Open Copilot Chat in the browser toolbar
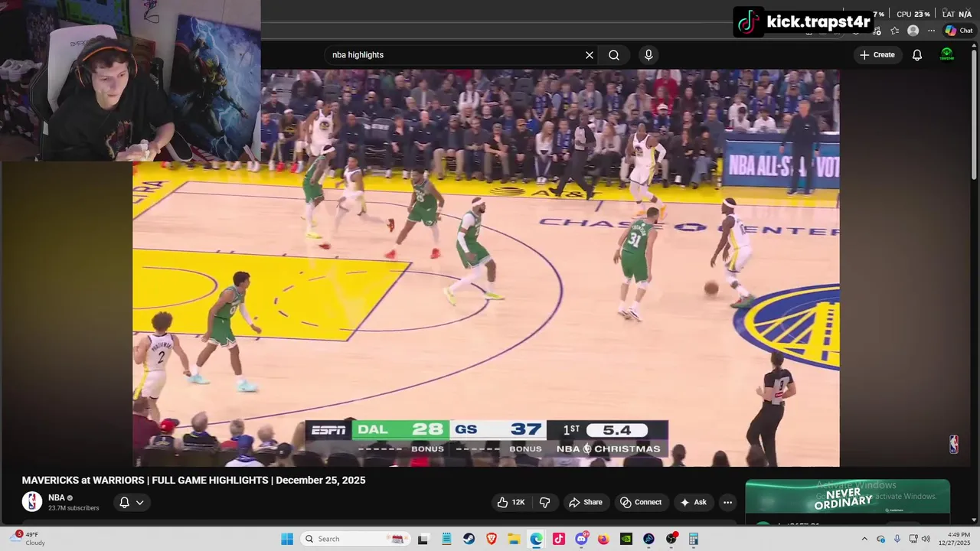The image size is (980, 551). click(x=959, y=31)
